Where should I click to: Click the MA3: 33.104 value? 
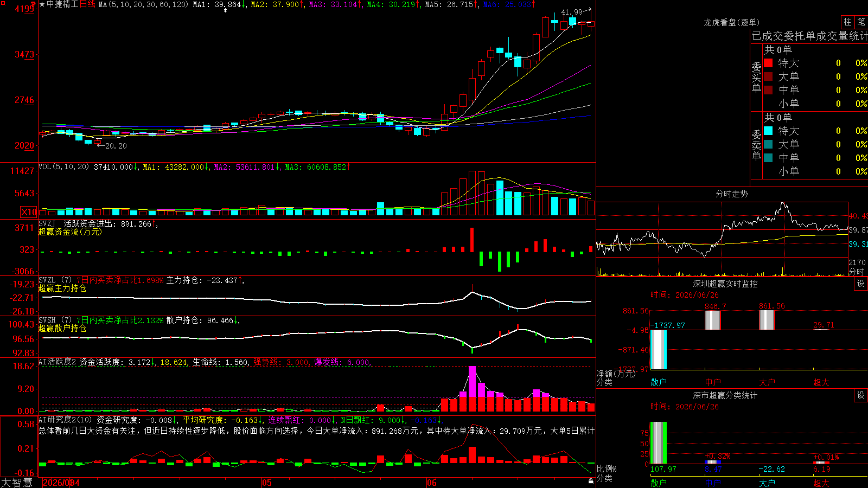tap(335, 4)
